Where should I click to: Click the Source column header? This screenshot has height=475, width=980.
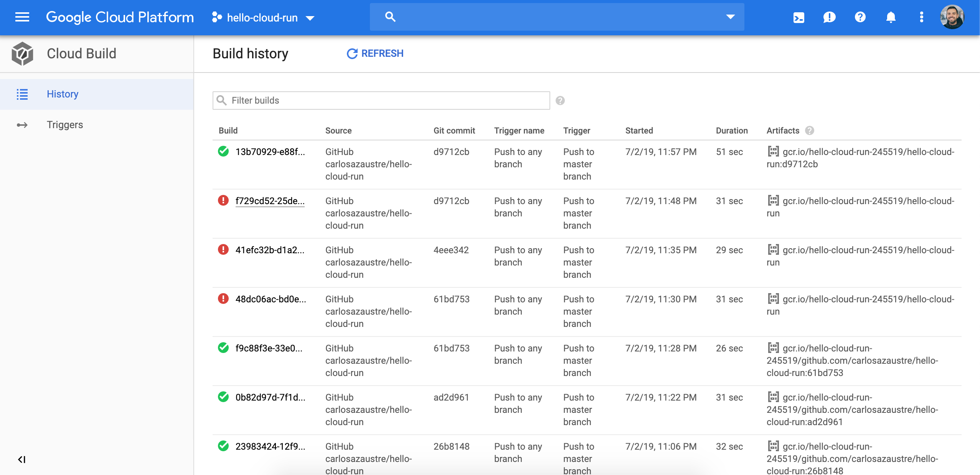pos(338,131)
